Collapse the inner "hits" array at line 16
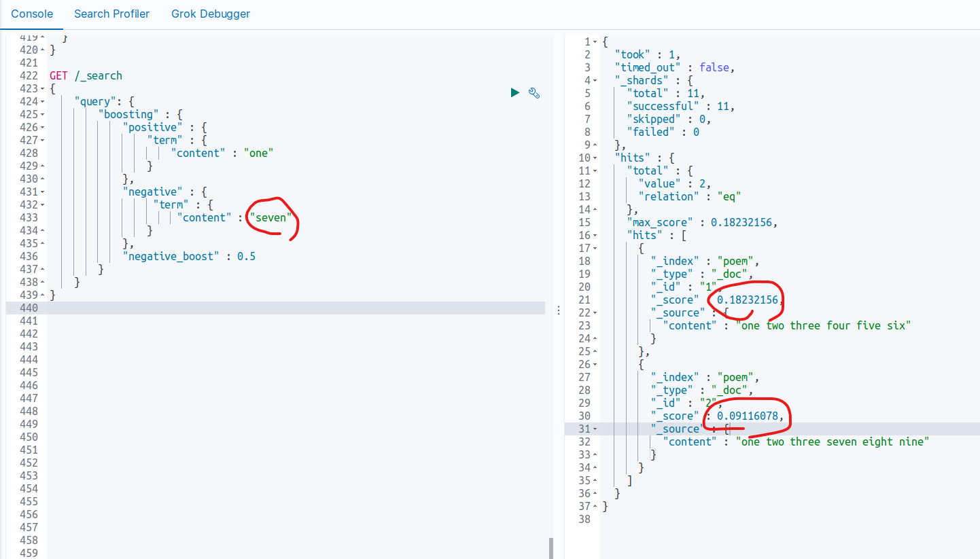Image resolution: width=980 pixels, height=559 pixels. [595, 236]
